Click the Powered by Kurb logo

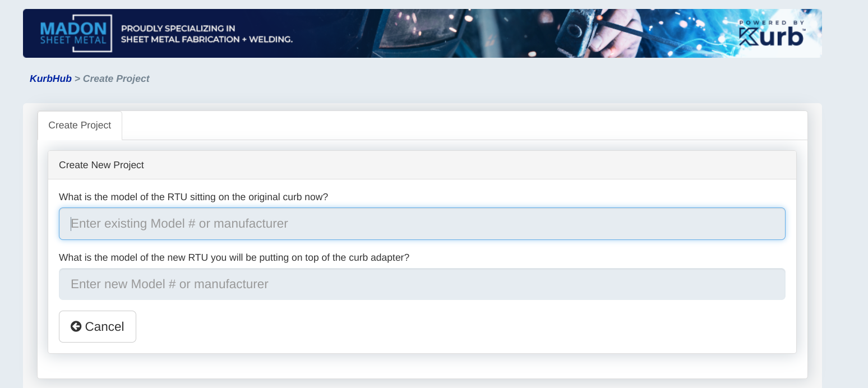coord(772,34)
